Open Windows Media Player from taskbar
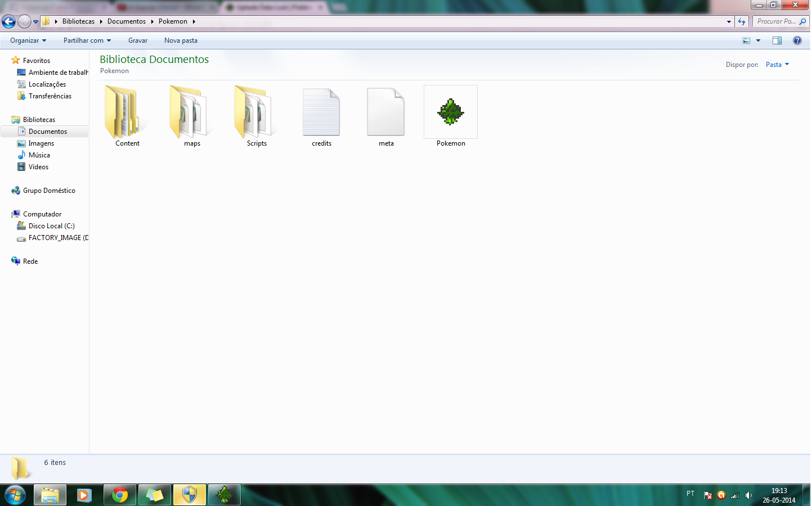Viewport: 812px width, 506px height. click(x=84, y=495)
